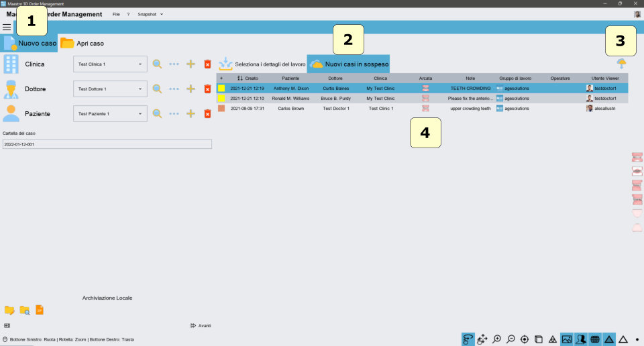Click the Dottore column header

tap(335, 78)
